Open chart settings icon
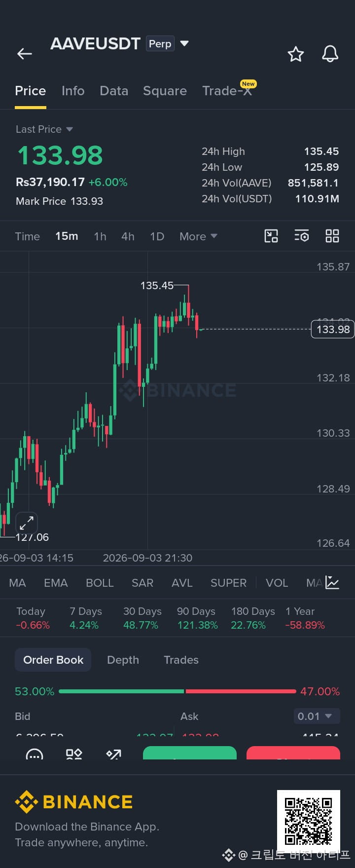Image resolution: width=355 pixels, height=868 pixels. click(302, 236)
